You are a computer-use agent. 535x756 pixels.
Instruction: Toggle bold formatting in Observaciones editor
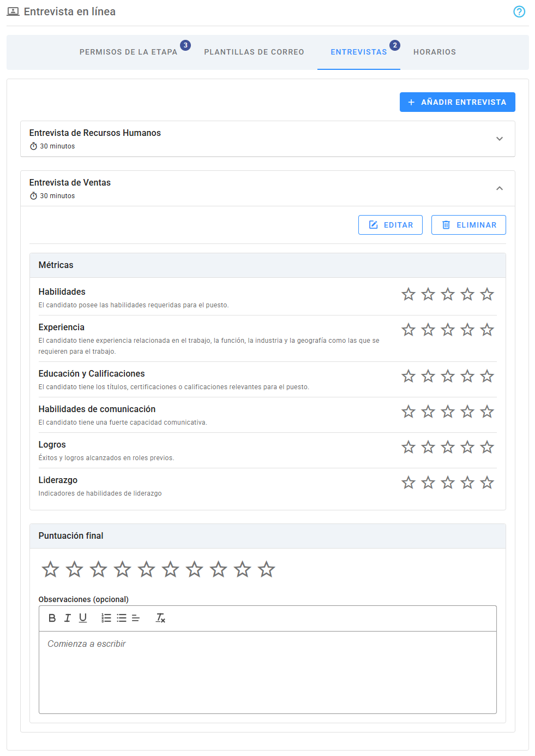point(52,618)
